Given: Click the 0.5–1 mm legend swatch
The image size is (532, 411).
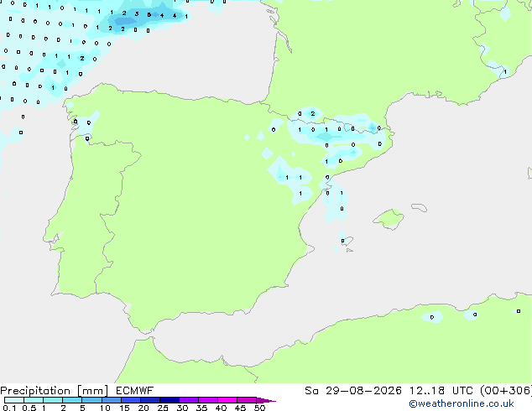Looking at the screenshot, I should coord(34,400).
